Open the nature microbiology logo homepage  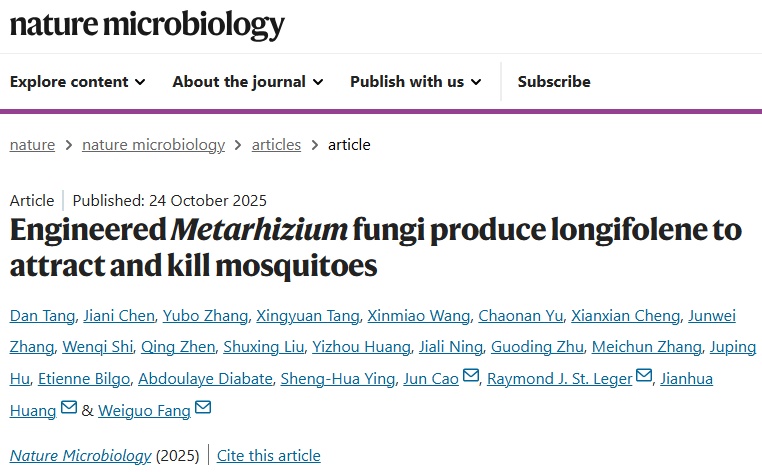tap(147, 24)
